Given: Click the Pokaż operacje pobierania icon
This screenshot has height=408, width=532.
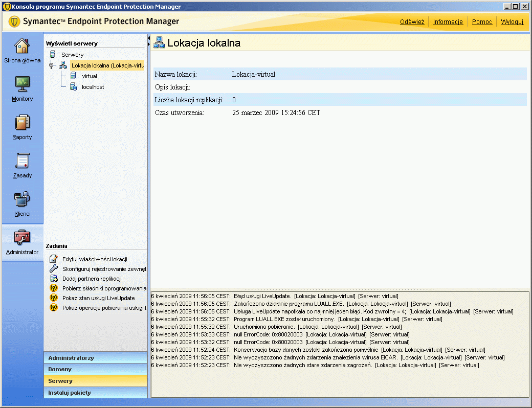Looking at the screenshot, I should pyautogui.click(x=54, y=308).
